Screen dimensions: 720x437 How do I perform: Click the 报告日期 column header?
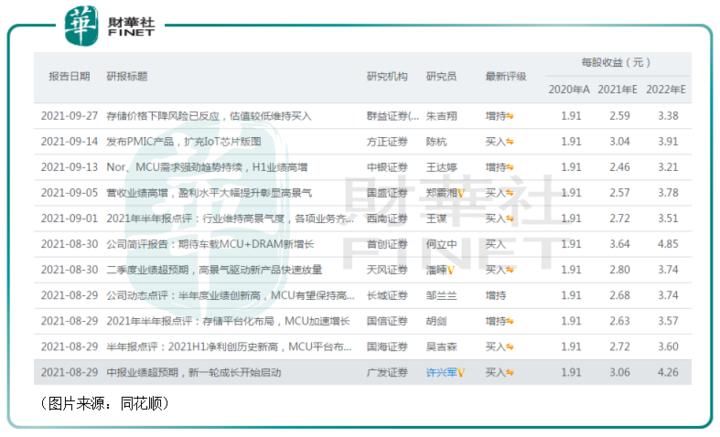tap(69, 76)
